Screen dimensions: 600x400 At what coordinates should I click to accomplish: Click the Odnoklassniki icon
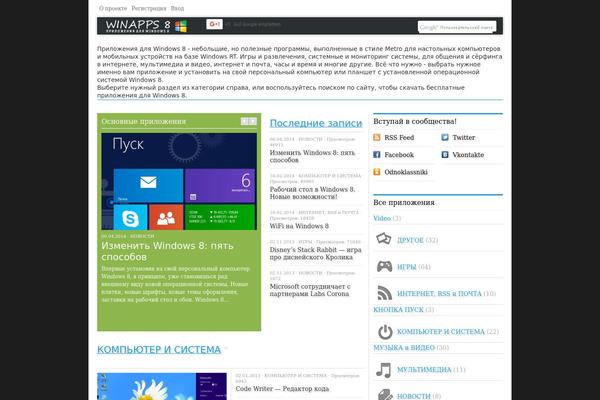click(x=377, y=172)
